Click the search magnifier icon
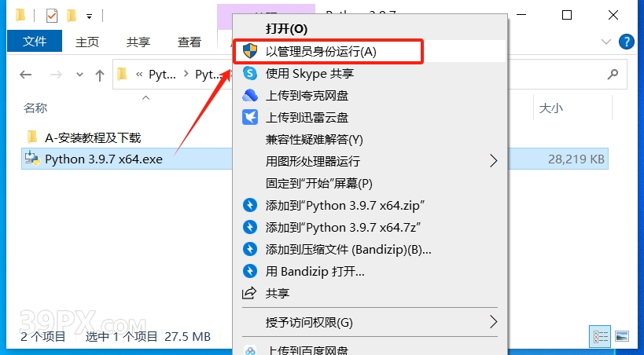The height and width of the screenshot is (355, 644). (x=613, y=75)
